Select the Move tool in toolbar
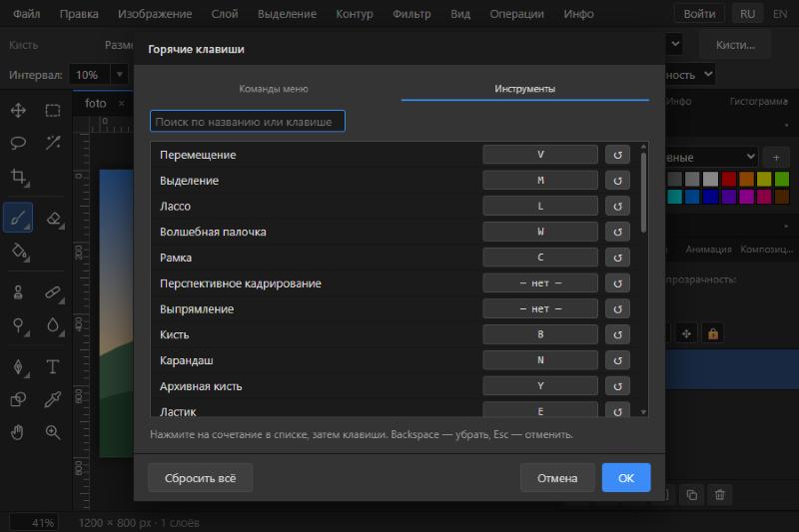 (x=18, y=111)
